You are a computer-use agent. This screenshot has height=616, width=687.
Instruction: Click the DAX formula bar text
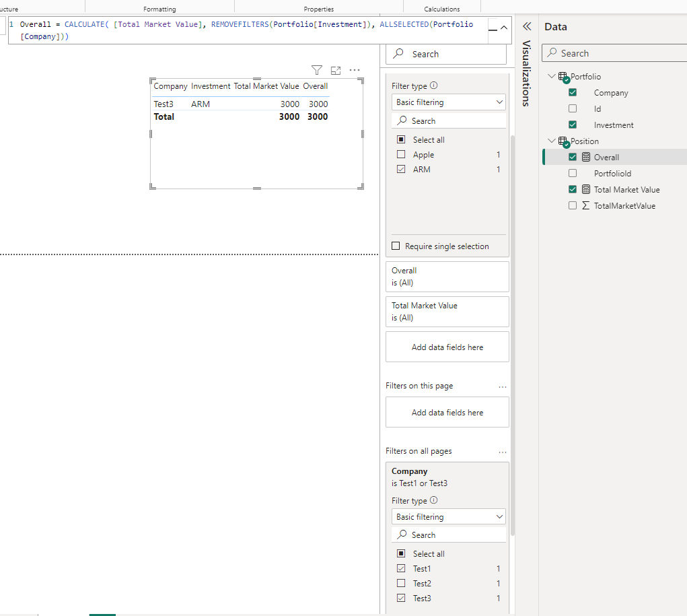pos(246,30)
